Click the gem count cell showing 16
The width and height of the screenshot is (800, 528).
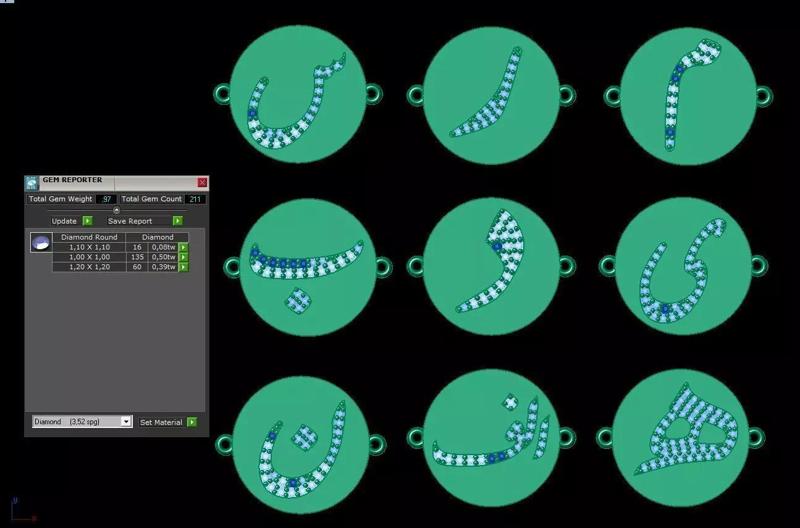click(x=137, y=247)
